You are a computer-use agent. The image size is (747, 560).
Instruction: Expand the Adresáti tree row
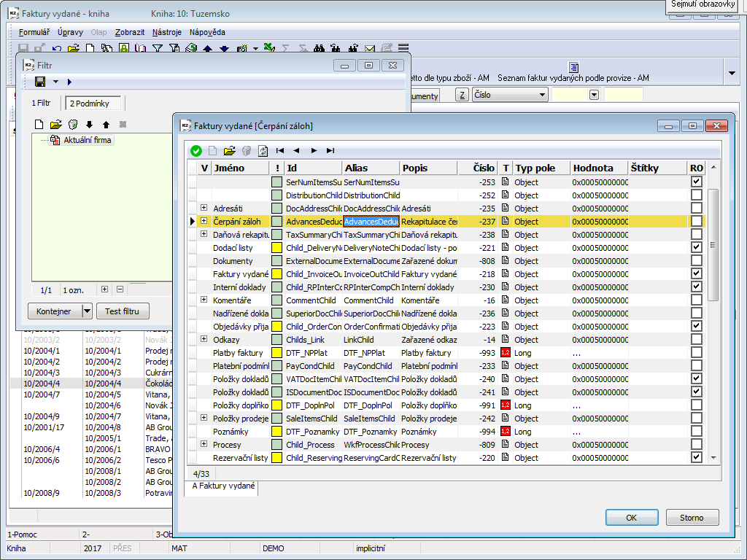[204, 209]
